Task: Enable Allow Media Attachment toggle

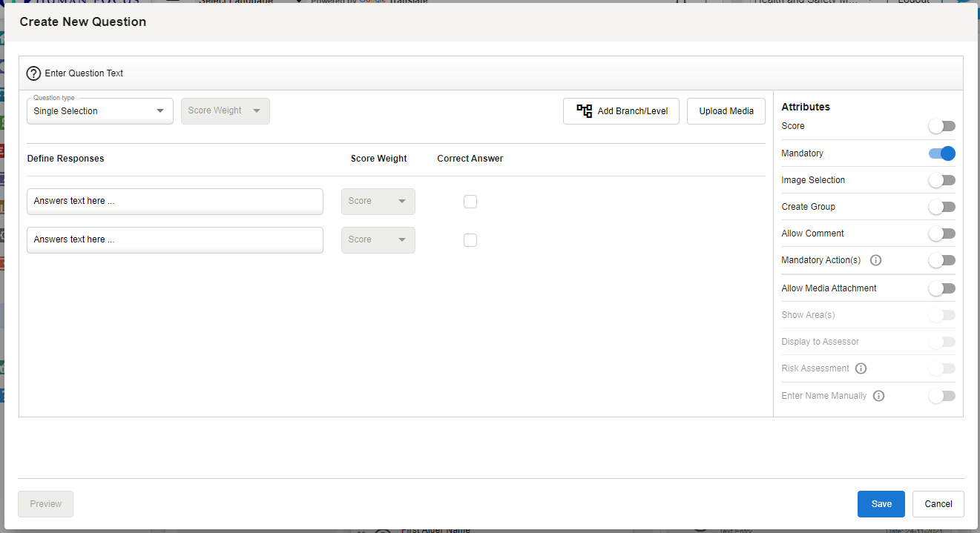Action: (941, 288)
